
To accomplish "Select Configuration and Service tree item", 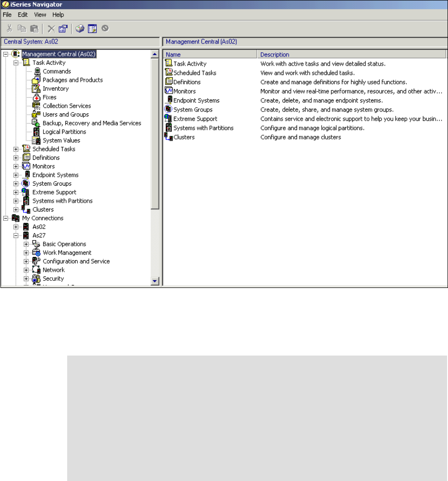I will pyautogui.click(x=76, y=262).
